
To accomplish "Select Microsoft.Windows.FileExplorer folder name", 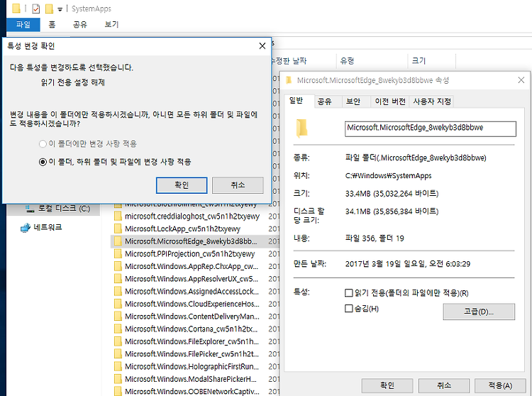I will coord(192,341).
